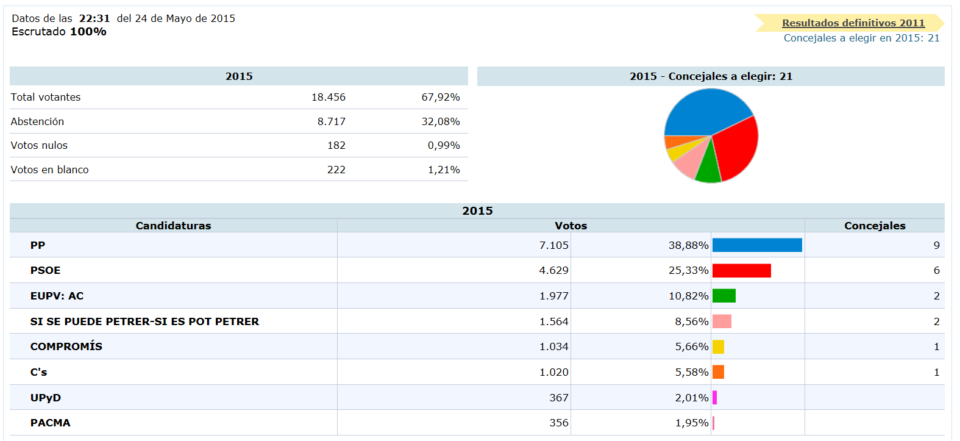The height and width of the screenshot is (441, 960).
Task: Click the green EUPV: AC bar
Action: tap(724, 296)
